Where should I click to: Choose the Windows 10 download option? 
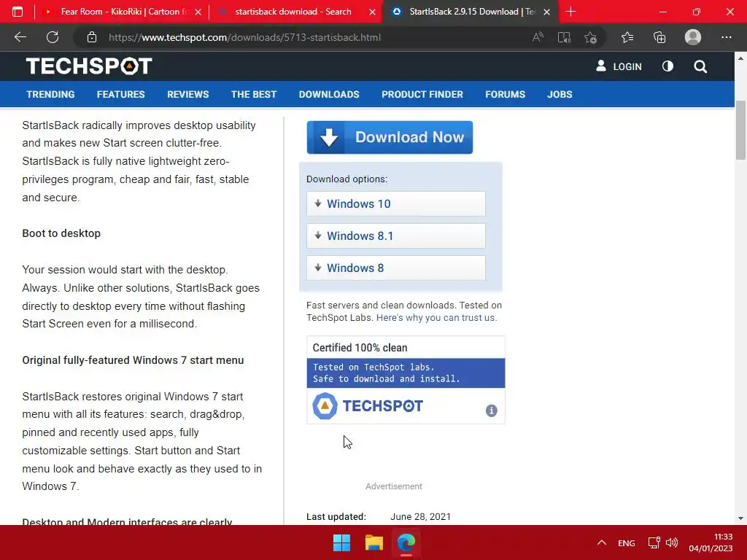point(396,204)
